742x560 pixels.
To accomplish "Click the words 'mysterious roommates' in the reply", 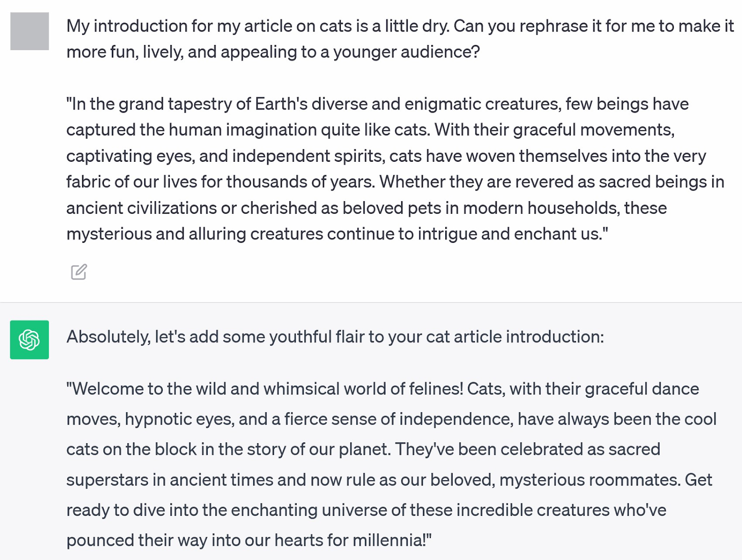I will [x=590, y=480].
